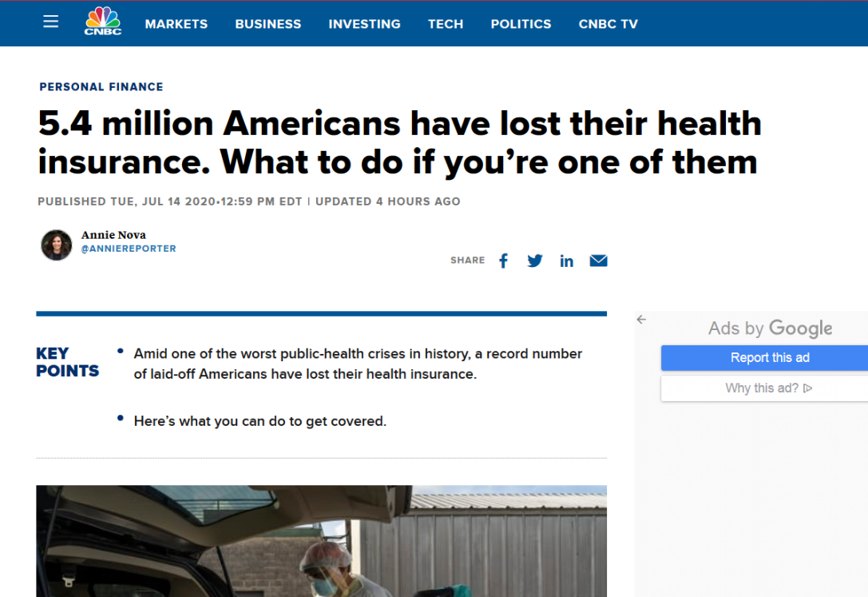868x597 pixels.
Task: Share article on Twitter
Action: pyautogui.click(x=535, y=261)
